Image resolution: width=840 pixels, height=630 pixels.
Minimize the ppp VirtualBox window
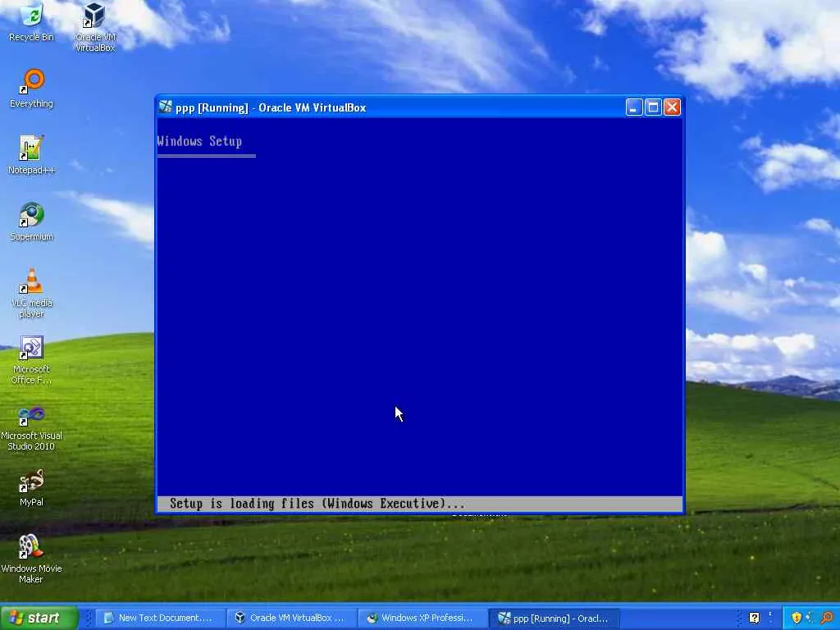tap(634, 107)
